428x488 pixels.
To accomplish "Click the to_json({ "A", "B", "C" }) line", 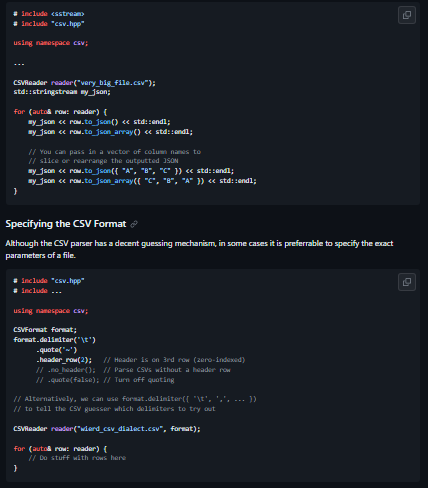I will pyautogui.click(x=131, y=171).
